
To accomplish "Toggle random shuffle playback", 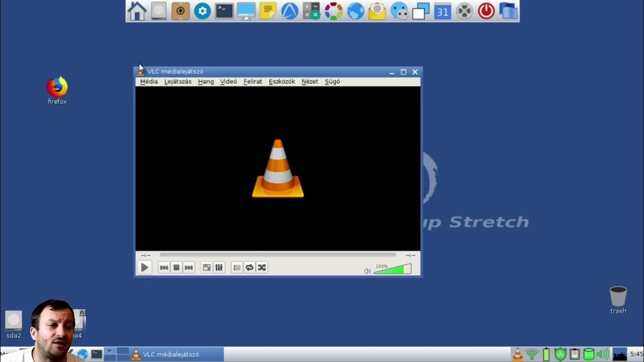I will [262, 267].
